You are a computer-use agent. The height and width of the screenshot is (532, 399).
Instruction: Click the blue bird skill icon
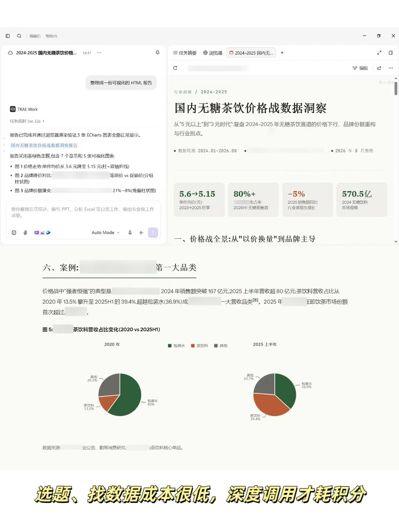click(48, 233)
